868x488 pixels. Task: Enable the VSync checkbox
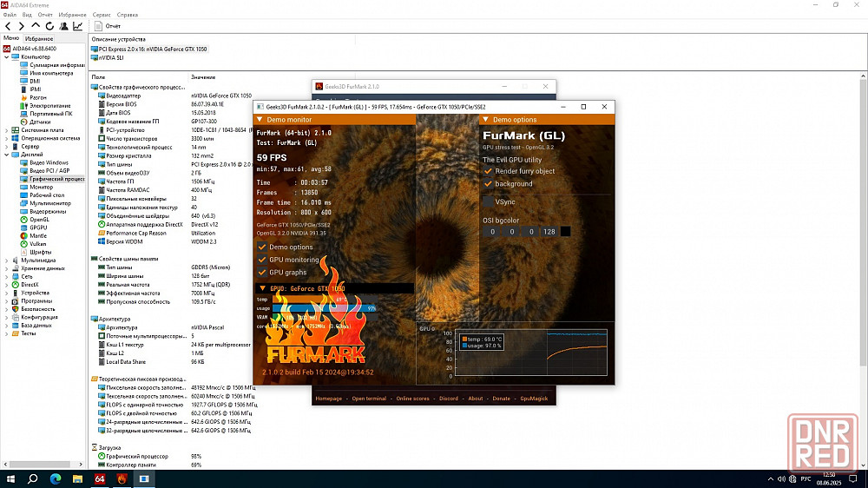488,201
